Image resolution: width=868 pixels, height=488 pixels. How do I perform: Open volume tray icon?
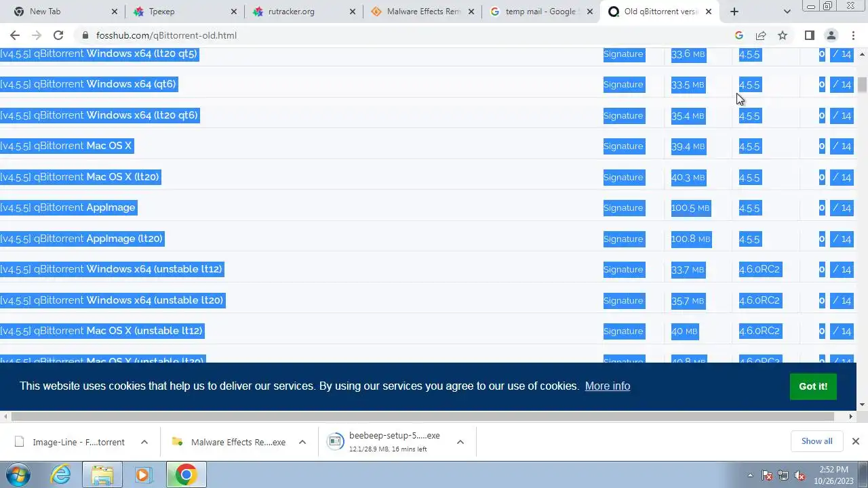point(800,476)
